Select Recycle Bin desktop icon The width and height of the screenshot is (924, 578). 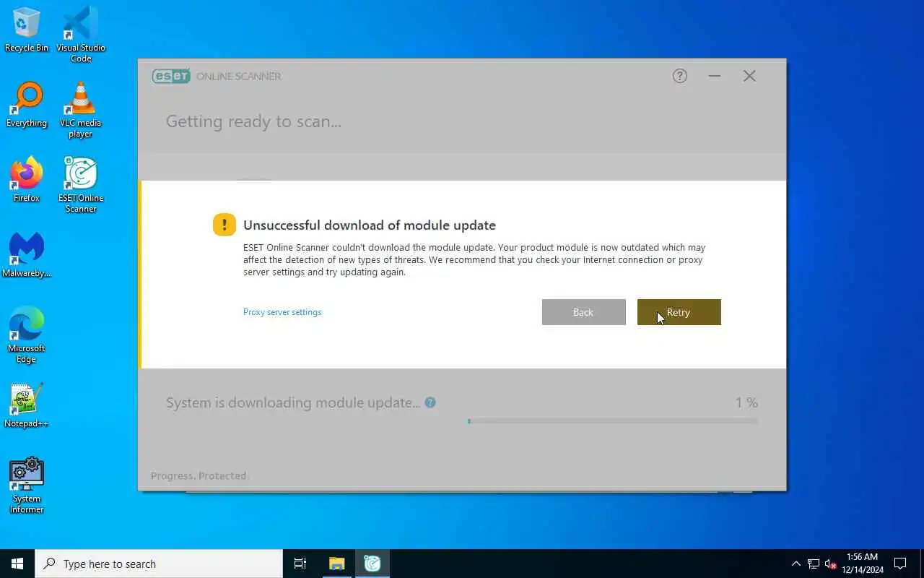pyautogui.click(x=27, y=30)
